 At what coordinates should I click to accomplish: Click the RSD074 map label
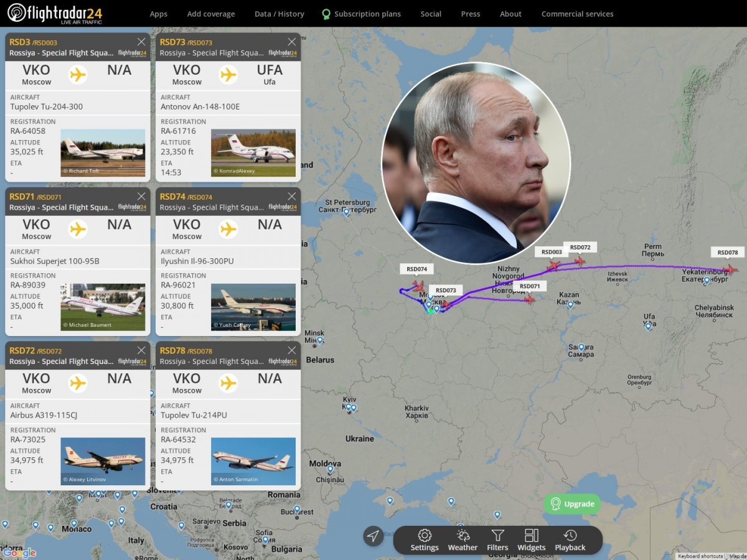[417, 269]
